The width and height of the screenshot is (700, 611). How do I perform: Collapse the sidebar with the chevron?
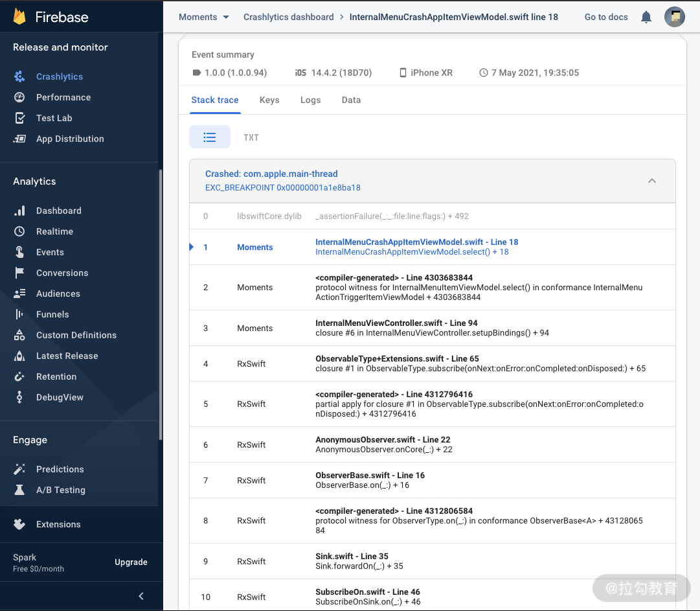click(x=141, y=596)
